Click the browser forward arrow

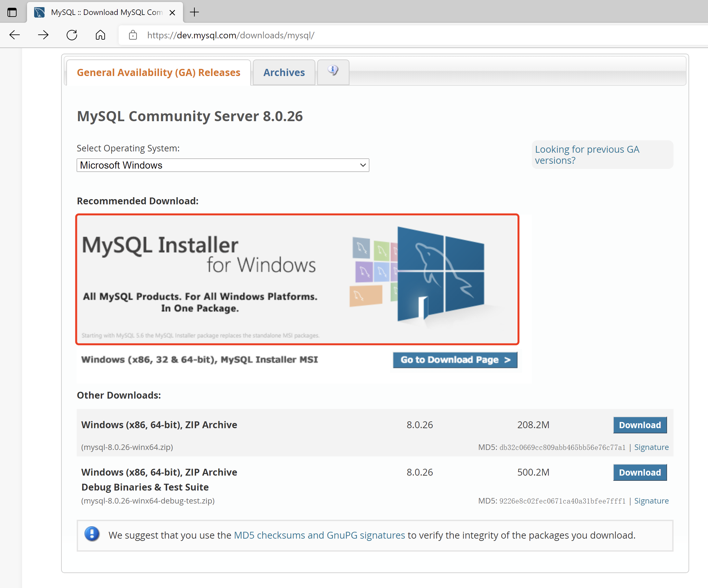tap(43, 35)
